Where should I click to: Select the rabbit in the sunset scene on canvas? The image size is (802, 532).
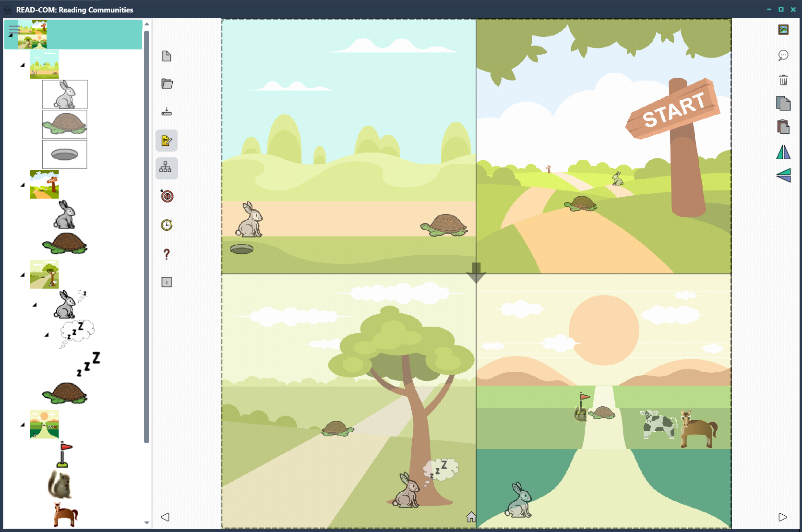click(x=519, y=500)
